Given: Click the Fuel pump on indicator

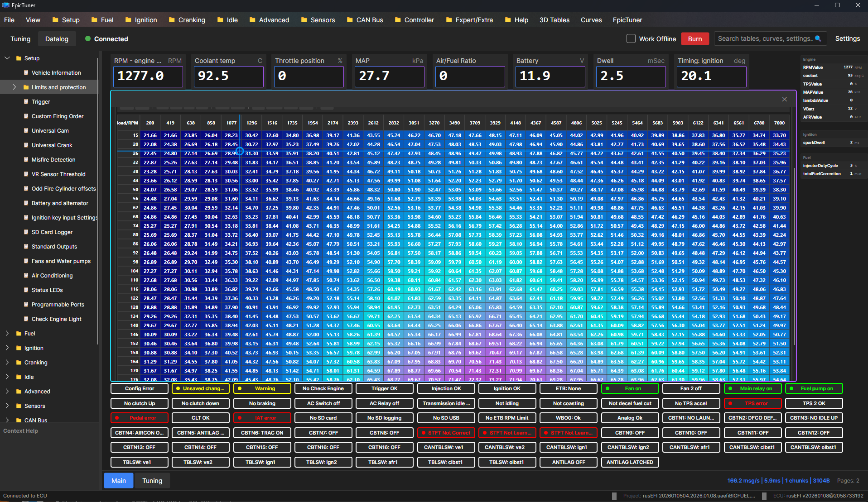Looking at the screenshot, I should (x=813, y=388).
